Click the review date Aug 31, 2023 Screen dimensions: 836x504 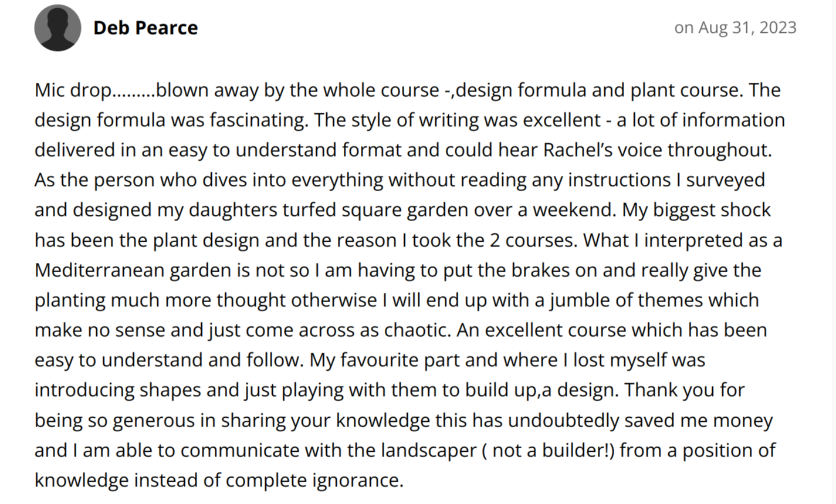pos(735,28)
